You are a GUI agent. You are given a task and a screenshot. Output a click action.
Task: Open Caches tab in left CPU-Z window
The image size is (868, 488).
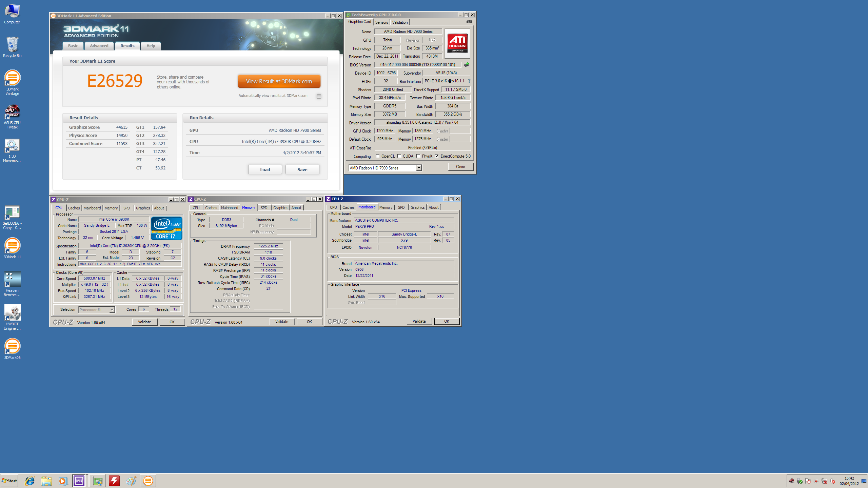74,208
